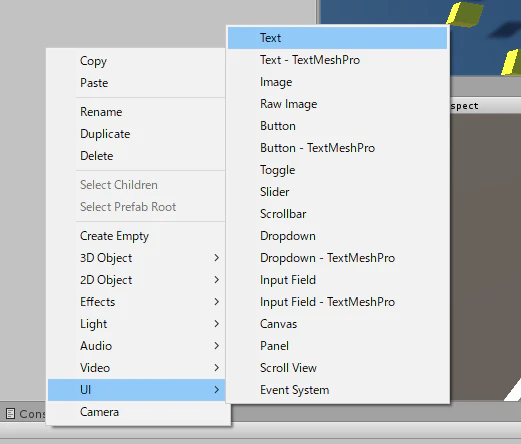Open the Video submenu
Viewport: 521px width, 444px height.
click(x=137, y=368)
